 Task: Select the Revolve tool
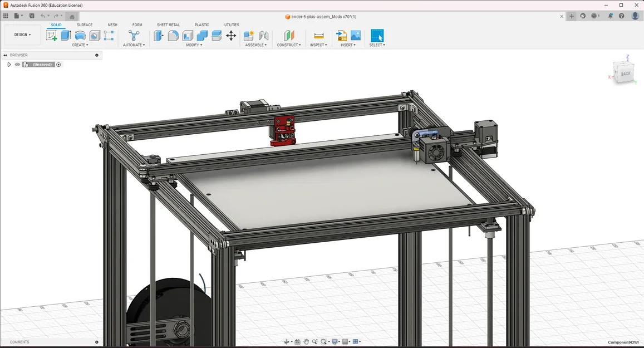point(80,36)
